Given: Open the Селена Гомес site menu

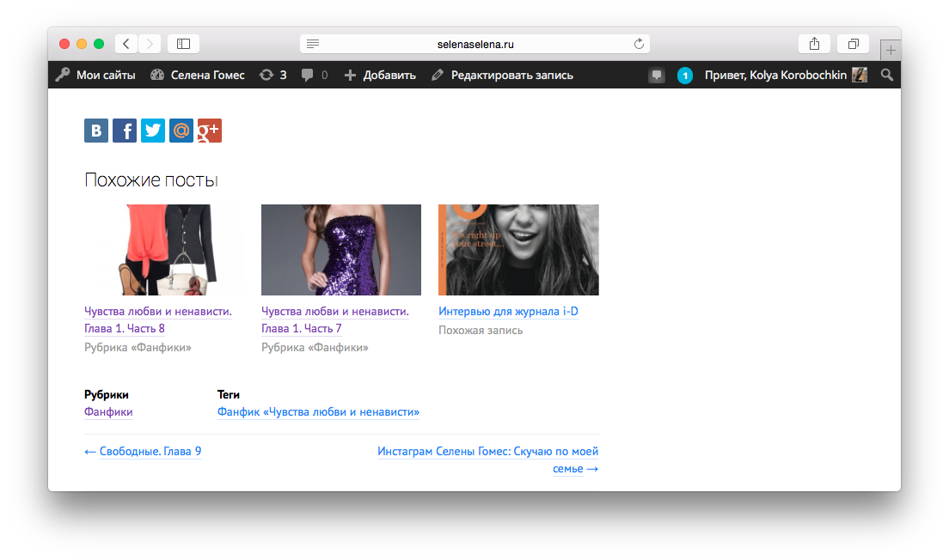Looking at the screenshot, I should (198, 76).
